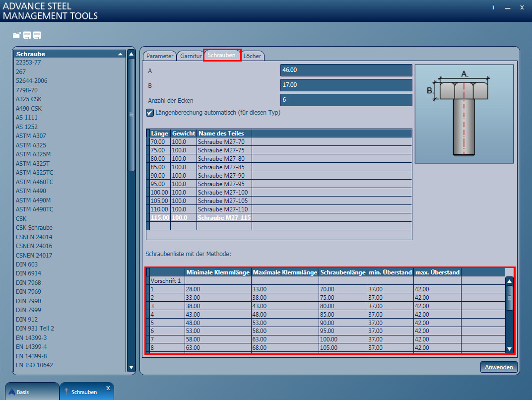Click the B value field 17.00

click(x=346, y=85)
